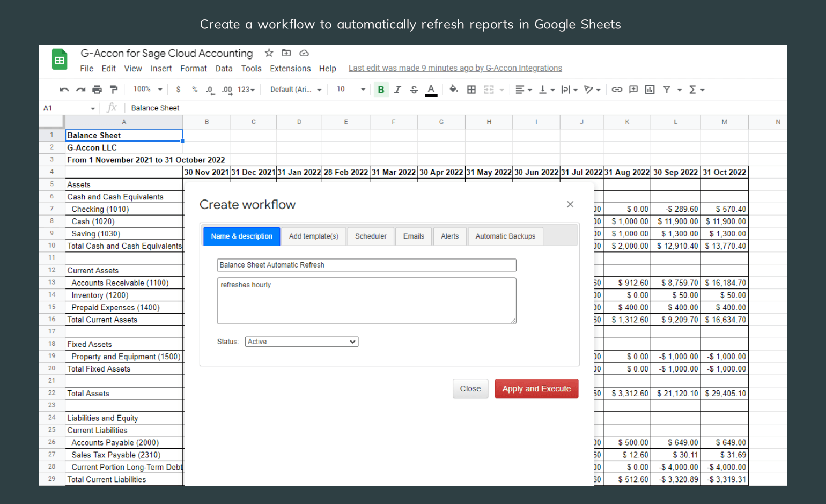Open the Name box A1 dropdown
Viewport: 826px width, 504px height.
(92, 108)
